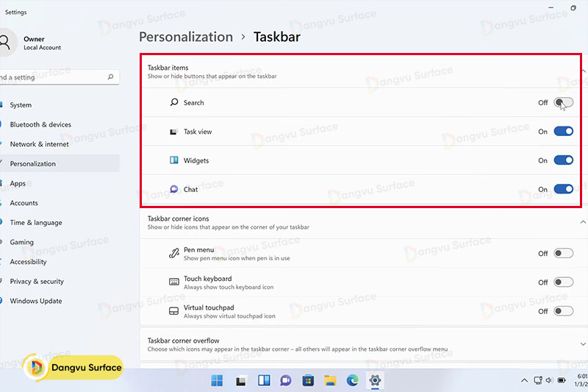Collapse the Taskbar items section chevron
The width and height of the screenshot is (588, 392).
coord(584,71)
